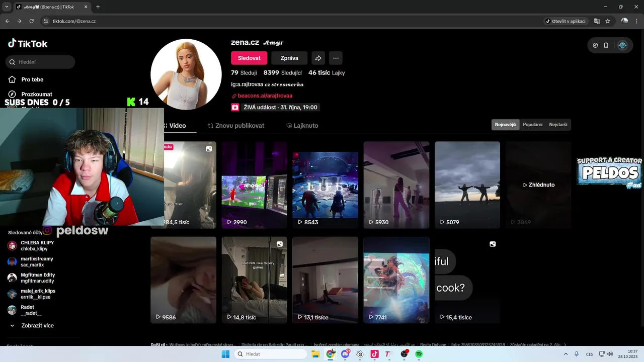The width and height of the screenshot is (644, 362).
Task: Click the phone app icon in the floating toolbar
Action: pyautogui.click(x=606, y=45)
